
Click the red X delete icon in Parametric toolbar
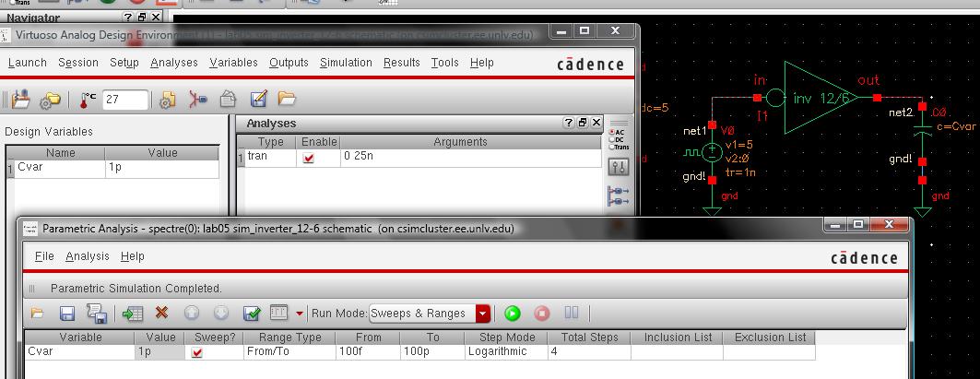coord(162,312)
